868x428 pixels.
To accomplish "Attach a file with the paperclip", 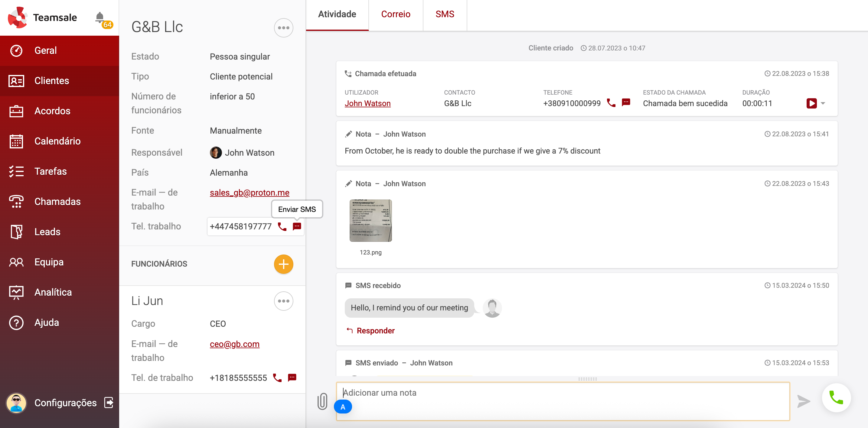I will (x=322, y=401).
